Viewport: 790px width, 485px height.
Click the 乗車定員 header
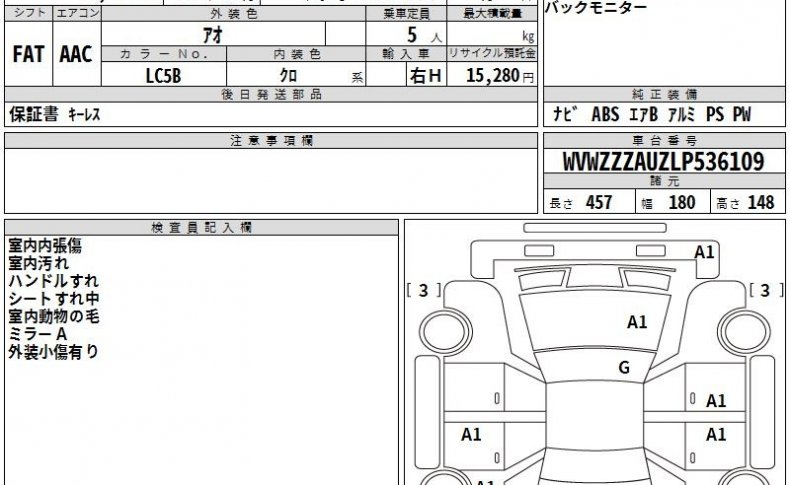(x=406, y=14)
